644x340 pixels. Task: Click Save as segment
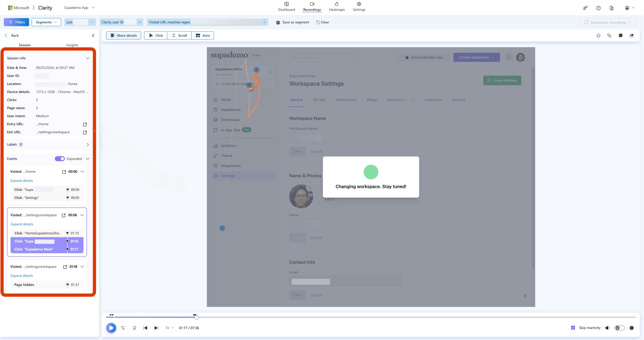[292, 22]
